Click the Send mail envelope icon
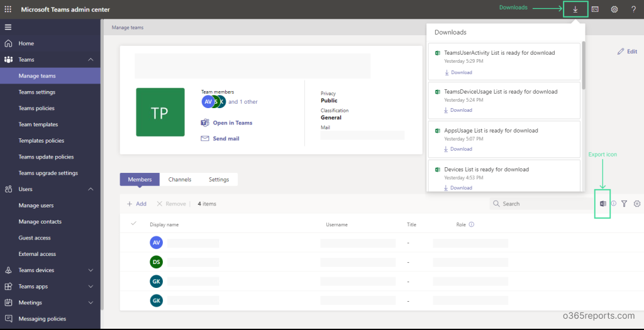This screenshot has width=644, height=330. (x=205, y=139)
